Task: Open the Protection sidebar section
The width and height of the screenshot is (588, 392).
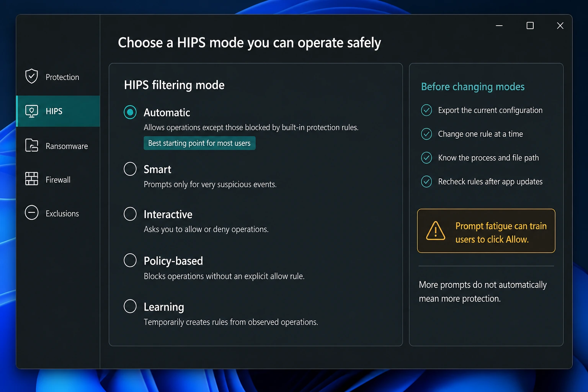Action: [58, 77]
